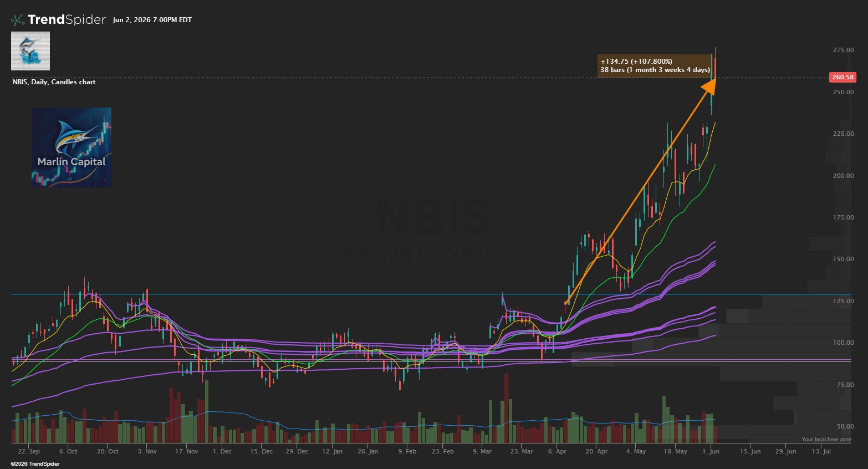Click the TrendSpider spider logo icon

[18, 20]
